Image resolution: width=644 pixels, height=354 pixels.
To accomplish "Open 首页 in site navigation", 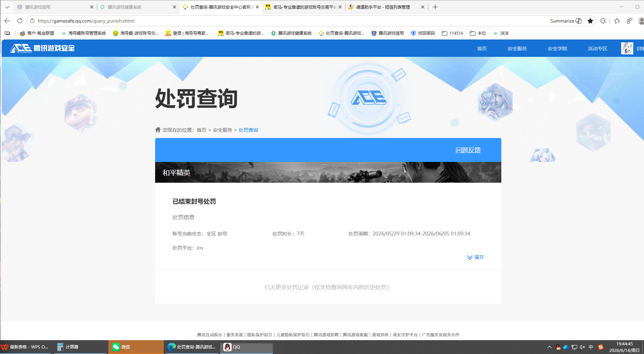I will [x=482, y=49].
